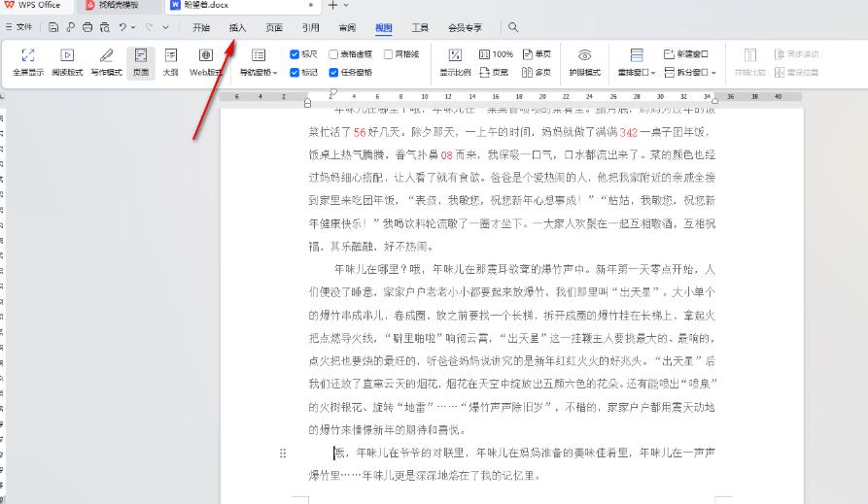Set zoom to 100%
Image resolution: width=868 pixels, height=504 pixels.
pos(496,54)
